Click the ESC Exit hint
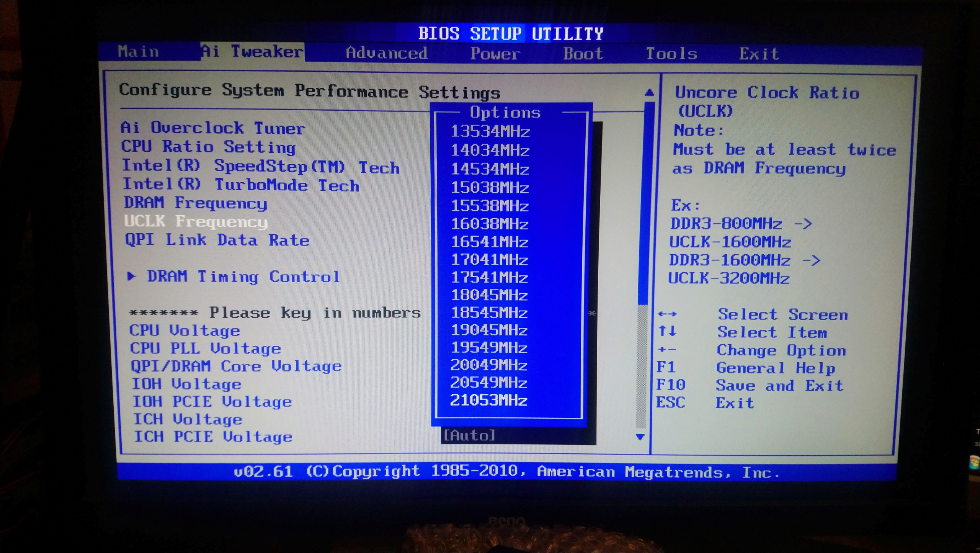The width and height of the screenshot is (980, 553). (705, 403)
